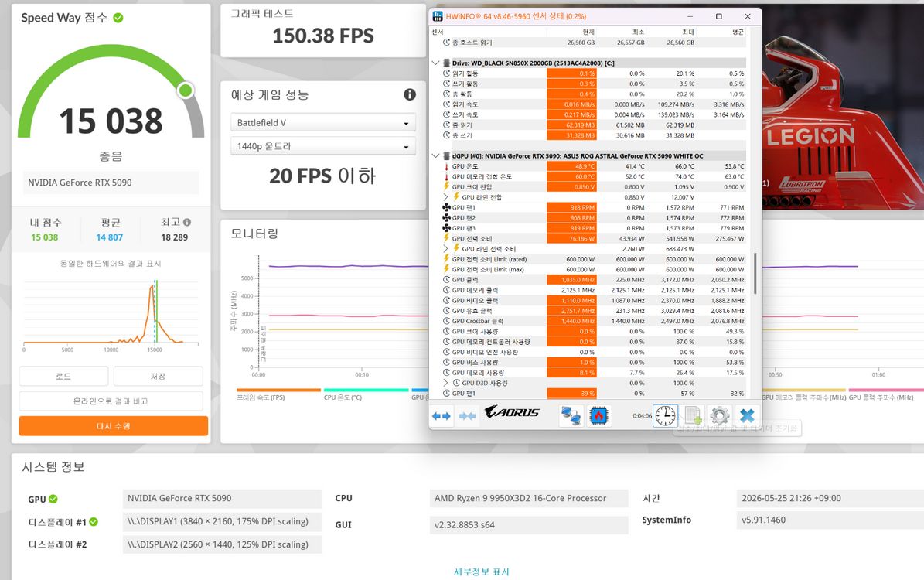Click v2.32.8853 s64 GUI version field
Screen dimensions: 924x580
(529, 524)
